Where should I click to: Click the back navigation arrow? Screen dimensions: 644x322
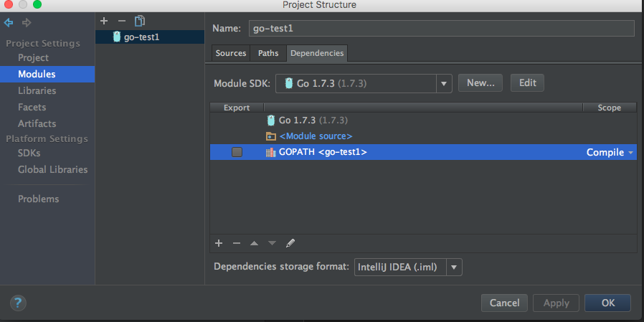click(x=9, y=22)
